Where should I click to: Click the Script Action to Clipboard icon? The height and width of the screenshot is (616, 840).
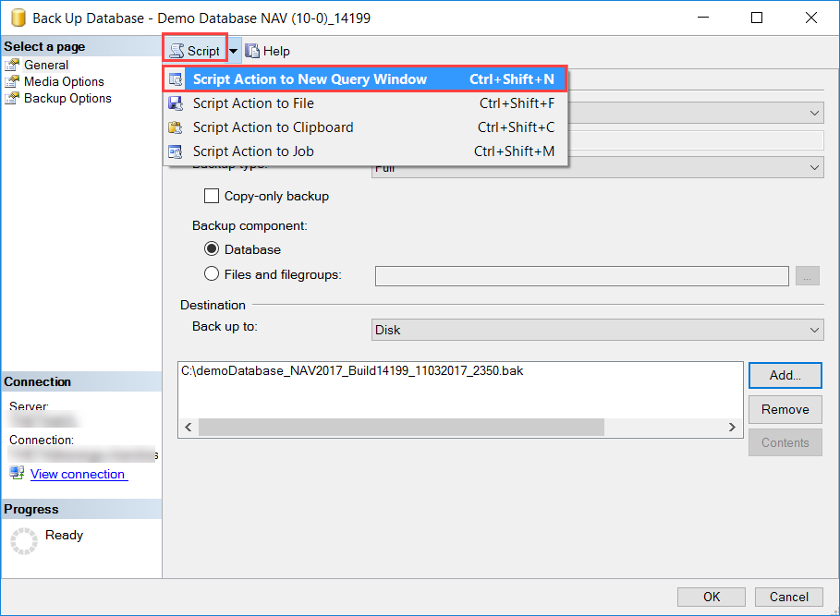tap(176, 127)
